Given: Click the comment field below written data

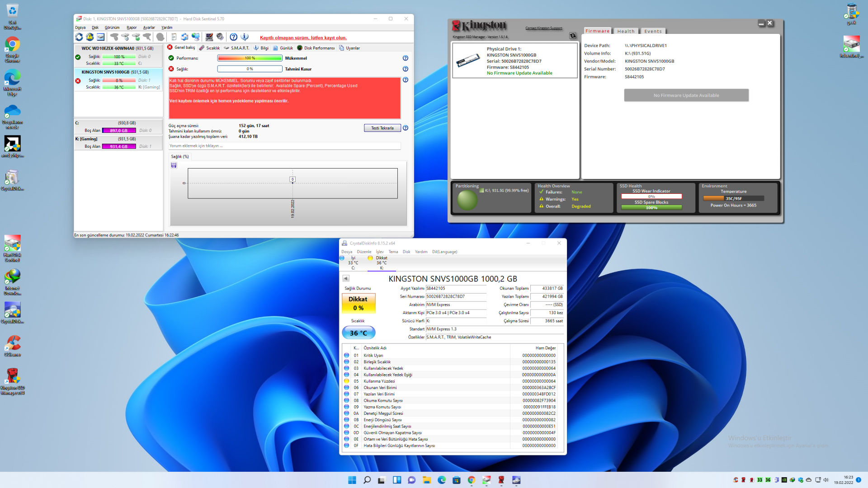Looking at the screenshot, I should click(x=284, y=146).
